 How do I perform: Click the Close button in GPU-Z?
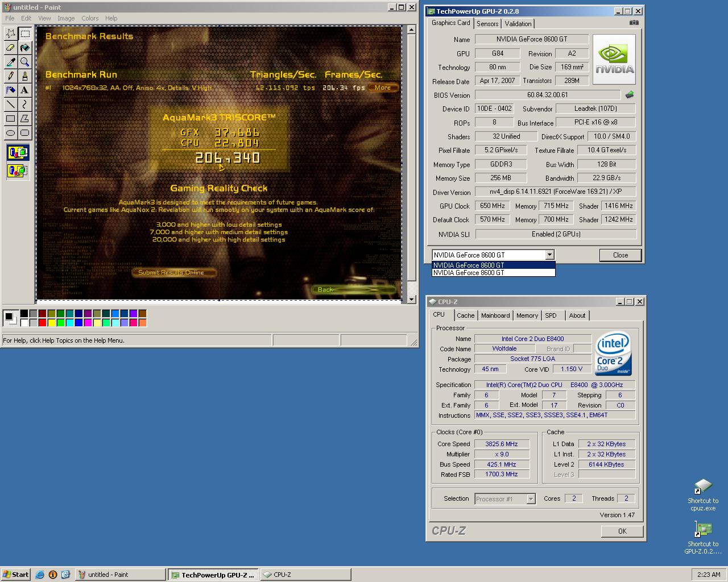coord(621,255)
